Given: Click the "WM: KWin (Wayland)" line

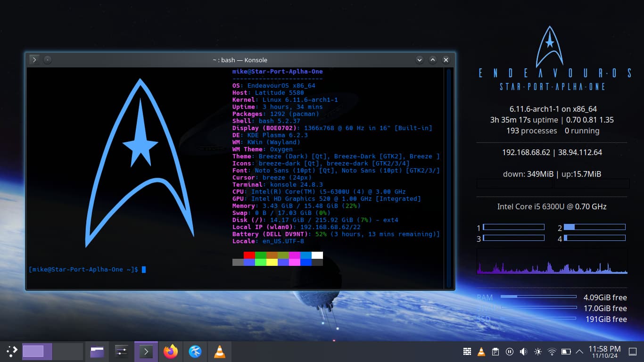Looking at the screenshot, I should coord(266,142).
